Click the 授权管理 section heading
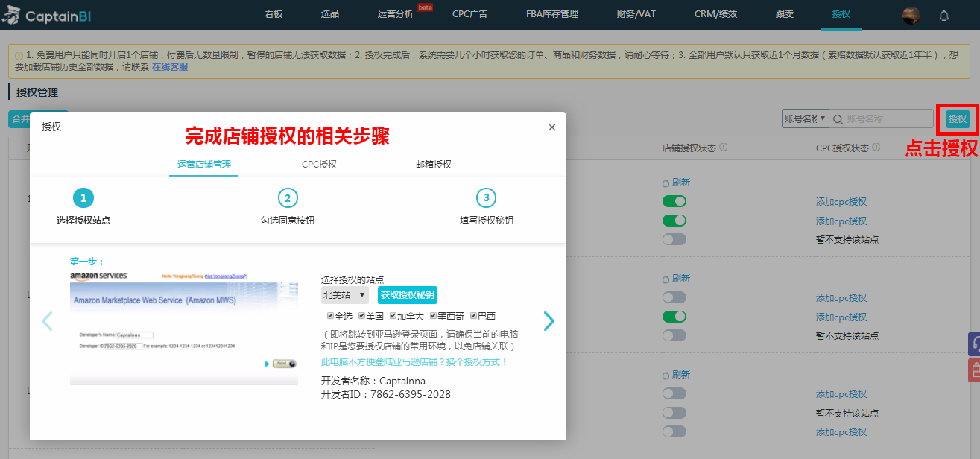Viewport: 980px width, 459px height. [x=37, y=92]
